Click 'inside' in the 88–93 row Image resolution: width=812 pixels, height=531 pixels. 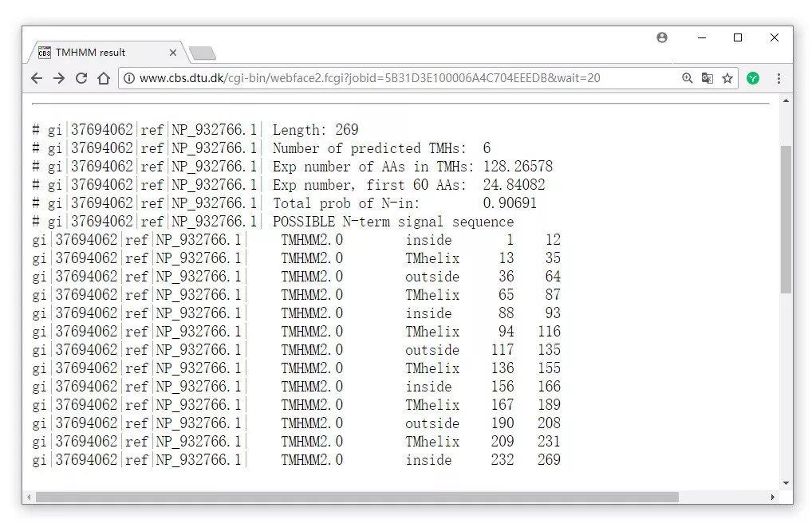429,313
